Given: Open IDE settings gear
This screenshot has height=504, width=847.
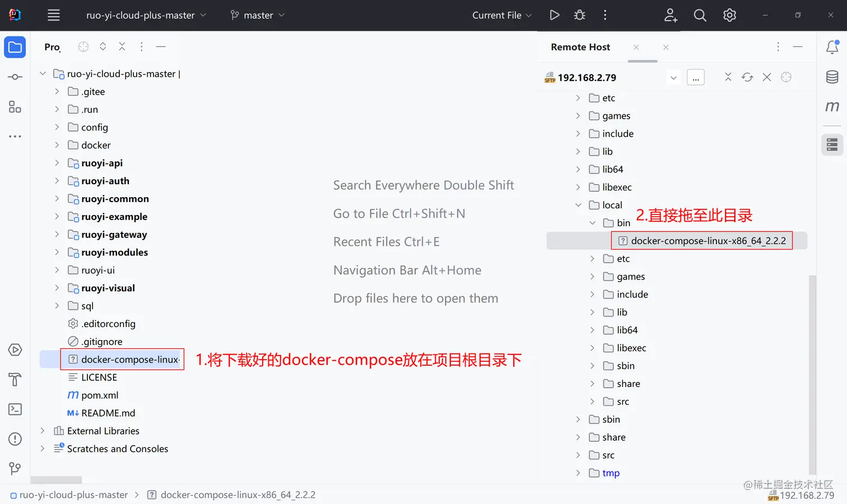Looking at the screenshot, I should (x=729, y=15).
